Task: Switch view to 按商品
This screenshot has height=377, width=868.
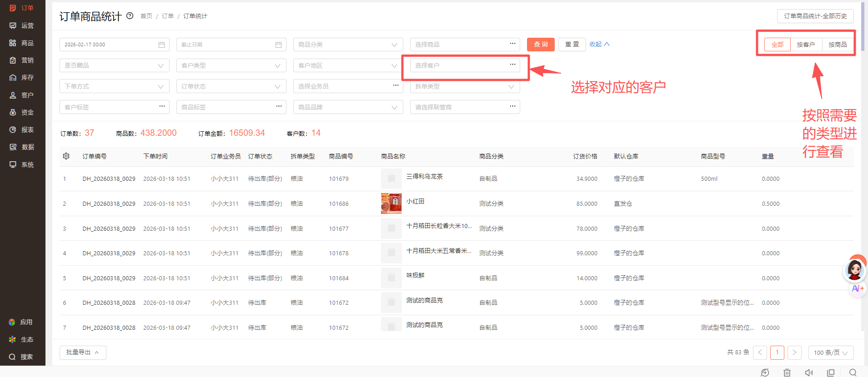Action: pos(838,45)
